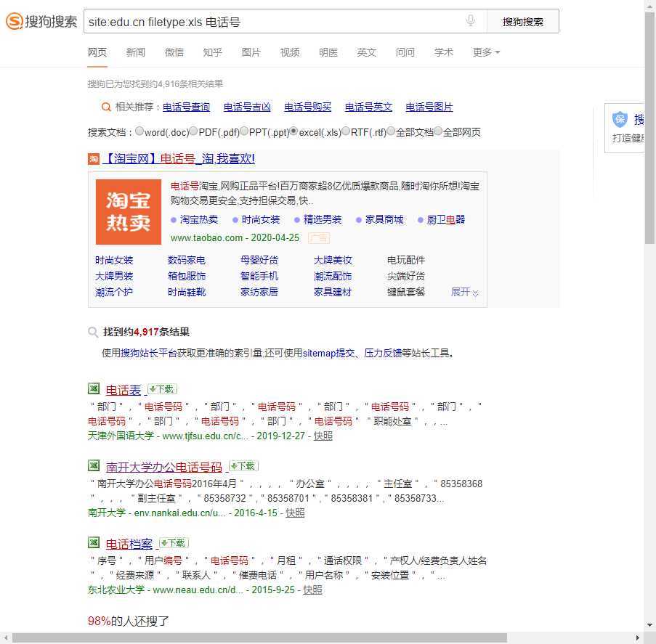Open the 电话档案 result title
Viewport: 656px width, 644px height.
[x=129, y=544]
